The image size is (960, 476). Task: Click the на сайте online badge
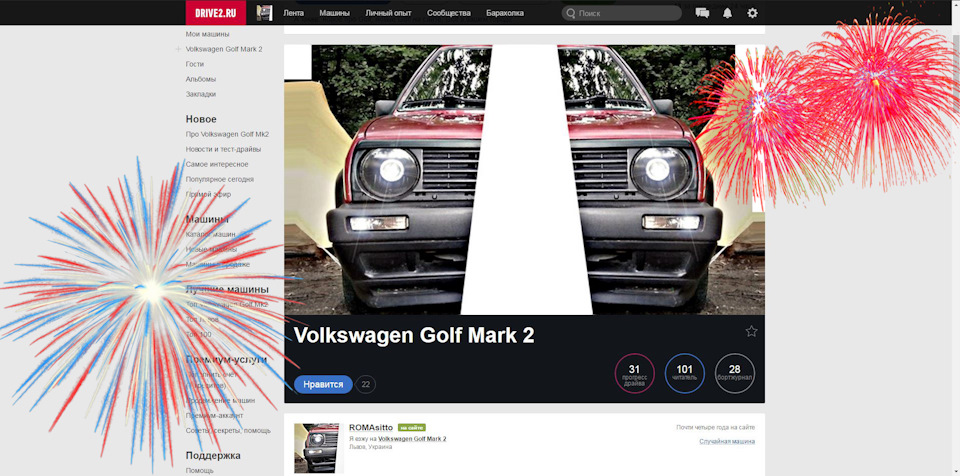(411, 428)
